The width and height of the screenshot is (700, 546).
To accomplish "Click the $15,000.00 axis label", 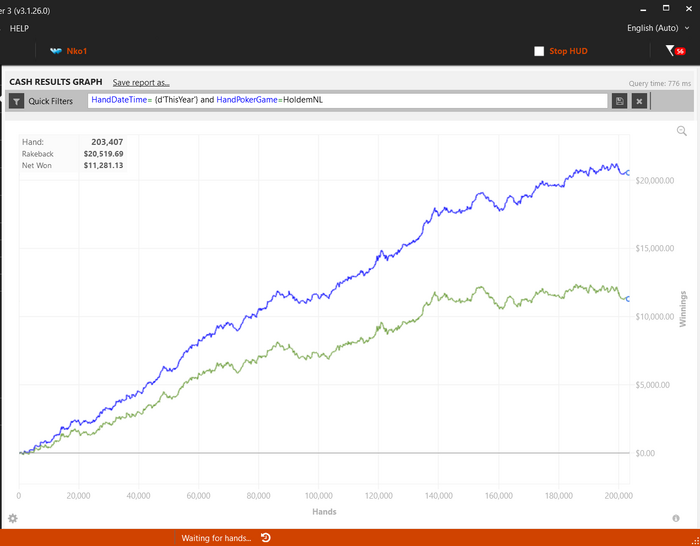I will pos(654,249).
